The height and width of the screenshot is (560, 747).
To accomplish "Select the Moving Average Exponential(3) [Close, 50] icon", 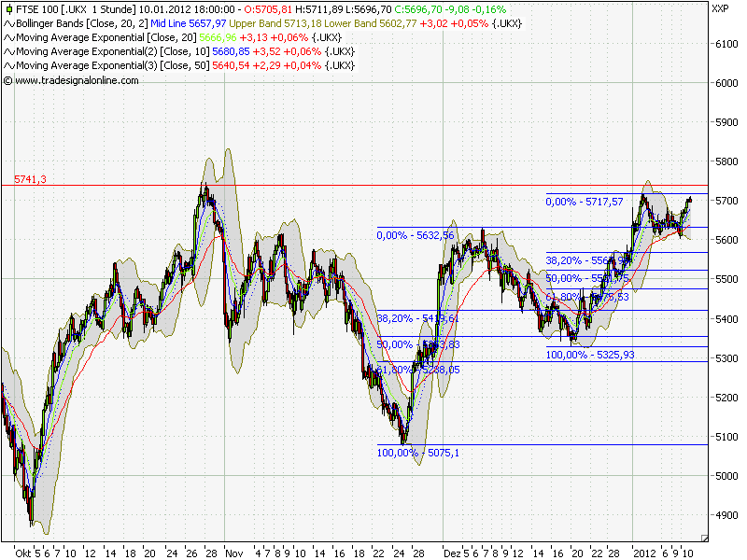I will tap(7, 66).
